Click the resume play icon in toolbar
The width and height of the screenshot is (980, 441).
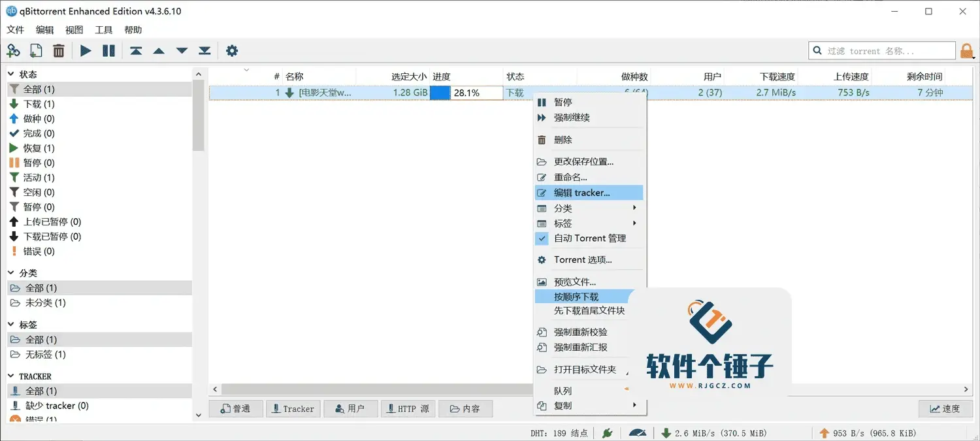pos(86,50)
